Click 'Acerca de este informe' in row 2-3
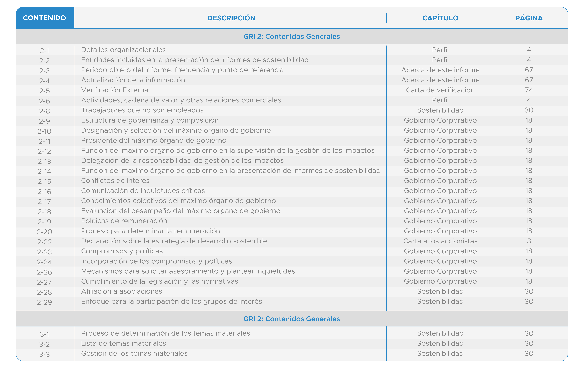 pyautogui.click(x=440, y=70)
